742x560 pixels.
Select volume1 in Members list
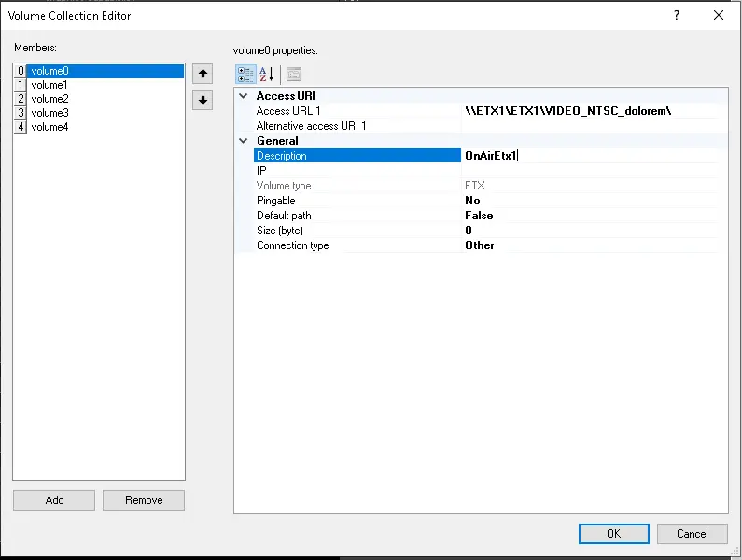[49, 85]
